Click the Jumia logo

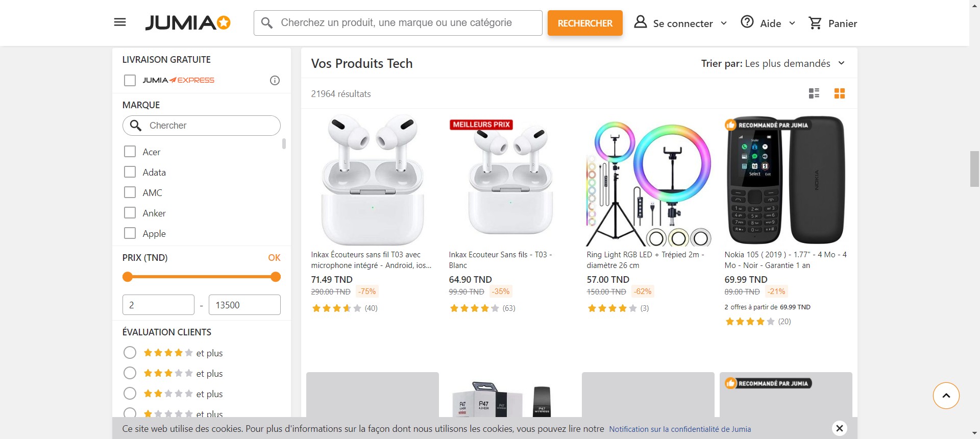(188, 23)
